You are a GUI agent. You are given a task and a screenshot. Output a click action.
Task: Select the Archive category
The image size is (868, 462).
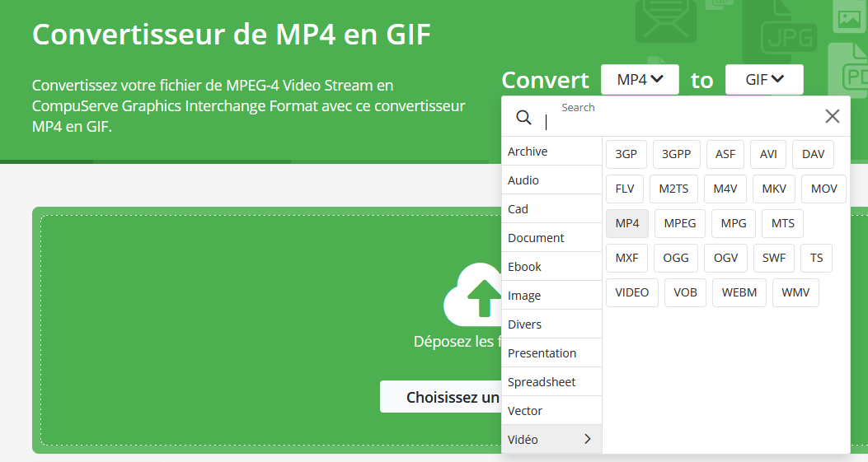pos(551,152)
